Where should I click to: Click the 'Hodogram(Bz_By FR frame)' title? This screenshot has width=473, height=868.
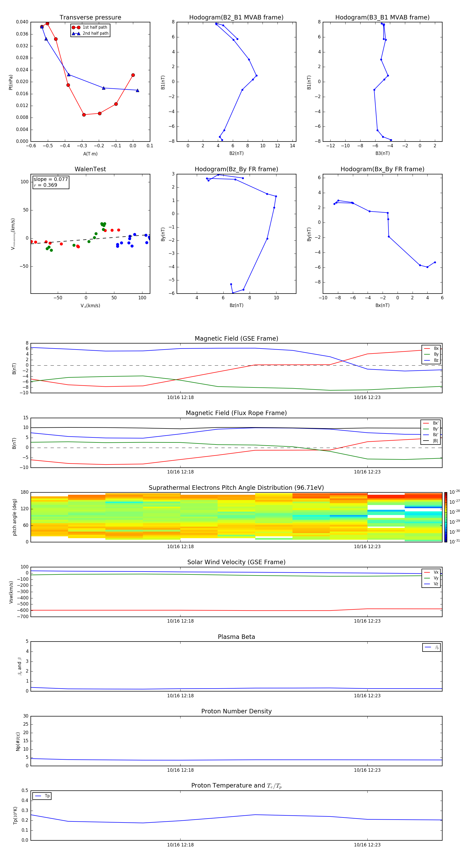[x=236, y=169]
